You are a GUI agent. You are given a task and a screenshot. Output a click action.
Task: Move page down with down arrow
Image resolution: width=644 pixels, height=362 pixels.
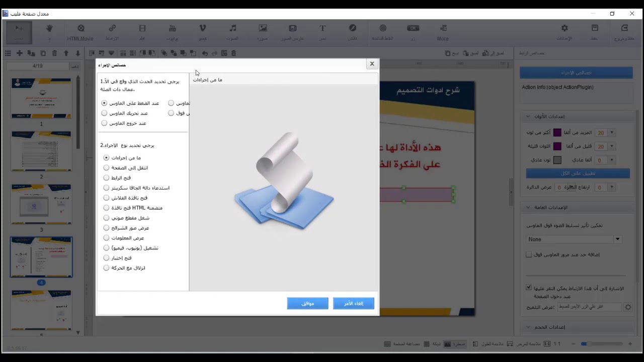[x=77, y=53]
